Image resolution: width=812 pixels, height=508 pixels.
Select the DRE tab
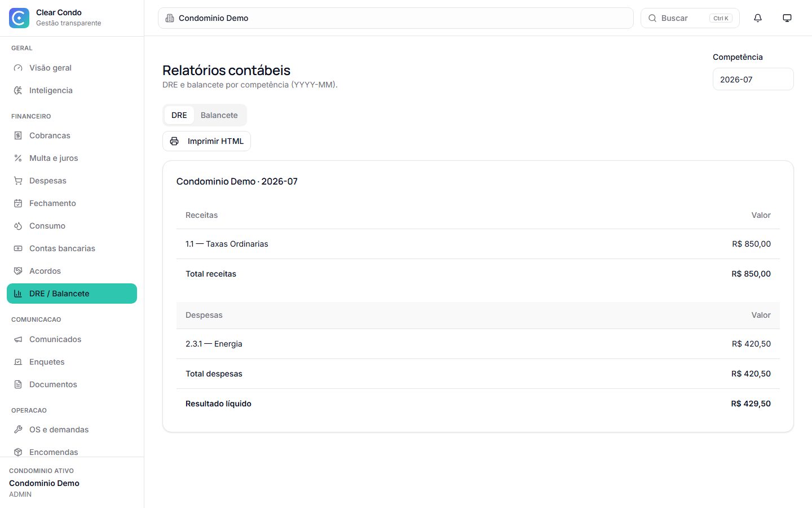click(x=179, y=115)
